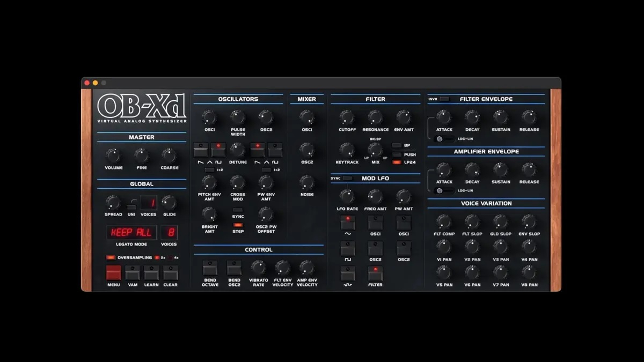Click the Clear button
644x362 pixels.
coord(171,272)
